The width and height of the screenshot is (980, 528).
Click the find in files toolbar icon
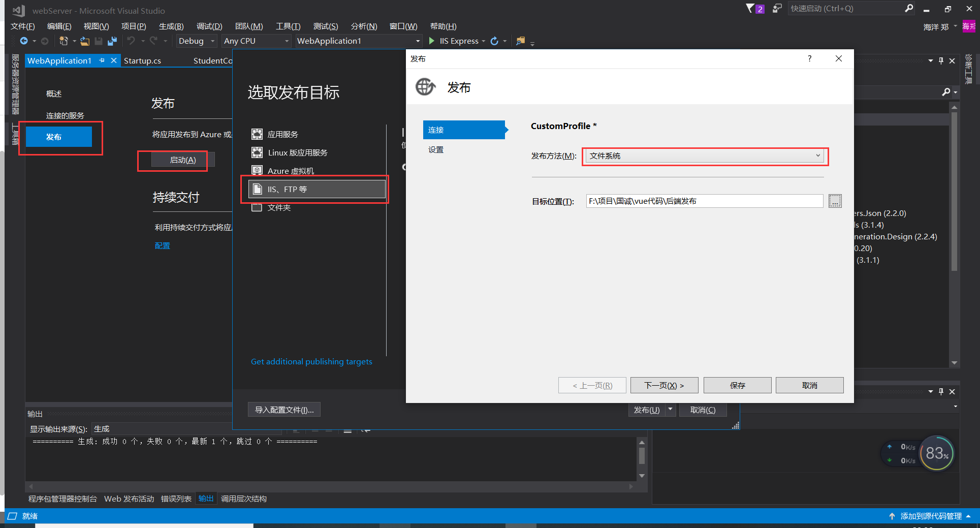[520, 41]
